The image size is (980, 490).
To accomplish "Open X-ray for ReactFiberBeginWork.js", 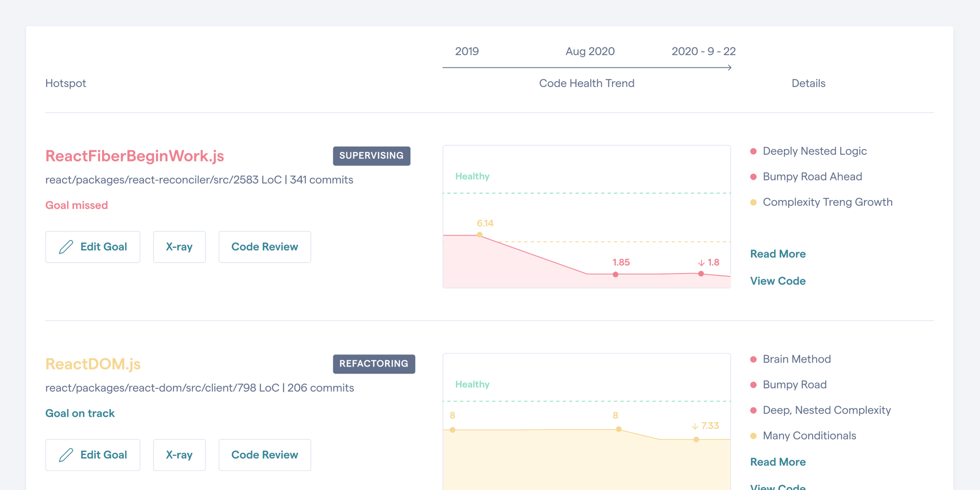I will point(179,247).
